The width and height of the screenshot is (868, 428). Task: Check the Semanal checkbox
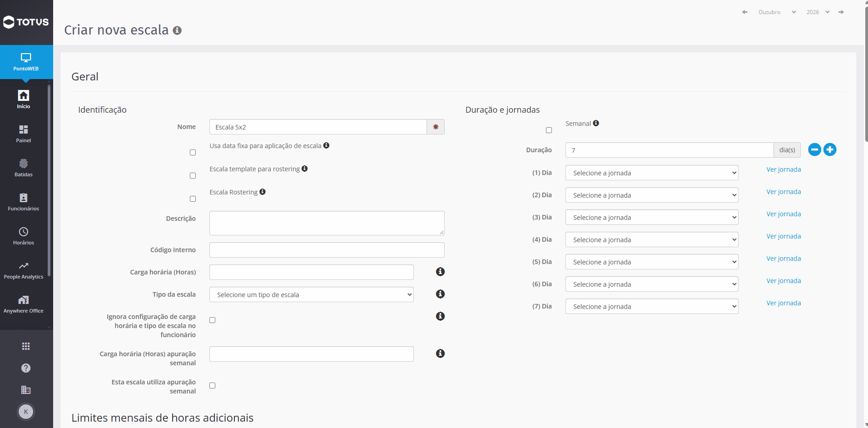click(x=549, y=130)
